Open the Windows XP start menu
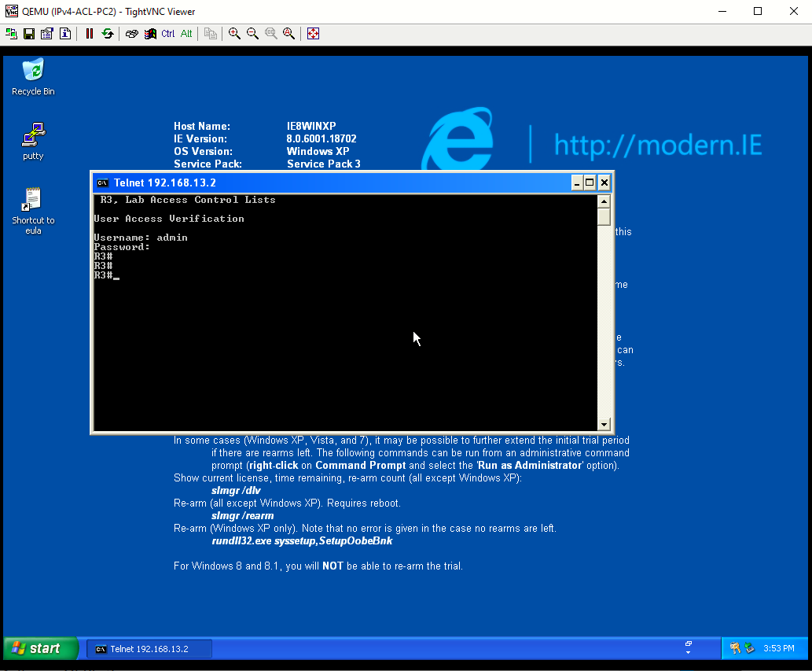Screen dimensions: 812x671 point(40,648)
